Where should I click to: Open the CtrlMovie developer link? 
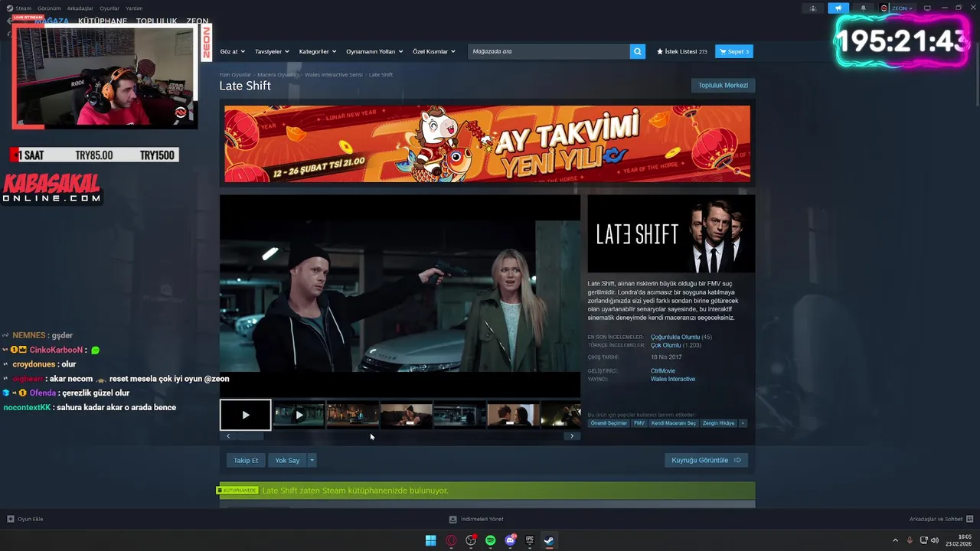tap(663, 371)
